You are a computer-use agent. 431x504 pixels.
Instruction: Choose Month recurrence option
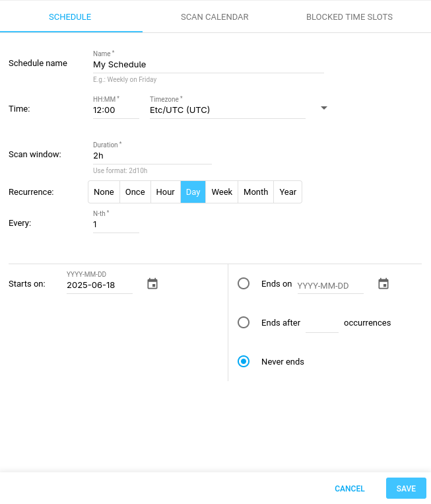pos(255,192)
